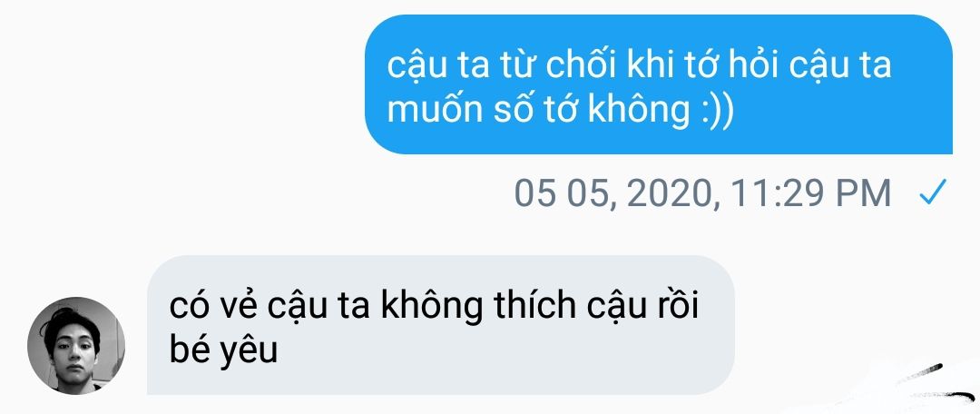Click the date '05 05, 2020' in timestamp
980x414 pixels.
point(614,194)
